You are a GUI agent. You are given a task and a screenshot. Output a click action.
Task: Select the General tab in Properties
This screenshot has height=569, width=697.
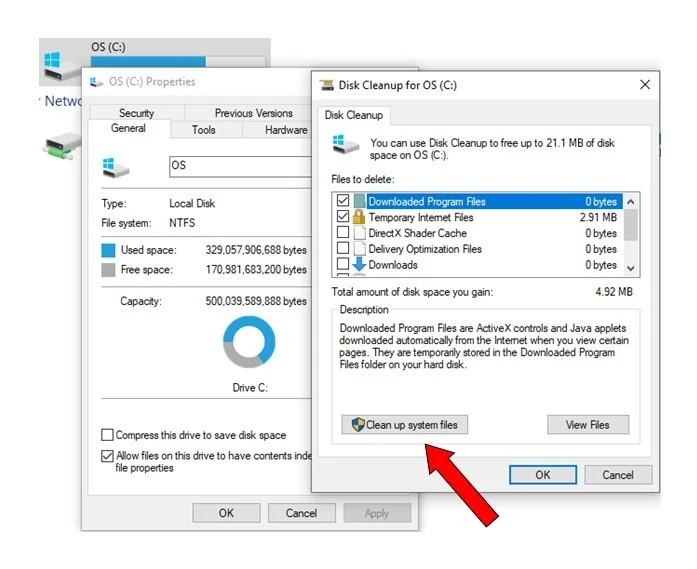(x=128, y=128)
